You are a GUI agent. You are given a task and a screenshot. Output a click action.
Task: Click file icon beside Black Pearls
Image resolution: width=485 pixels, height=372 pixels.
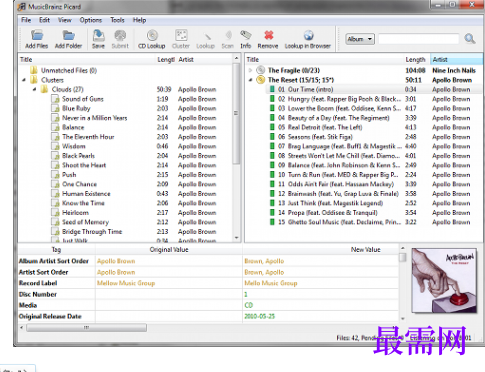55,156
